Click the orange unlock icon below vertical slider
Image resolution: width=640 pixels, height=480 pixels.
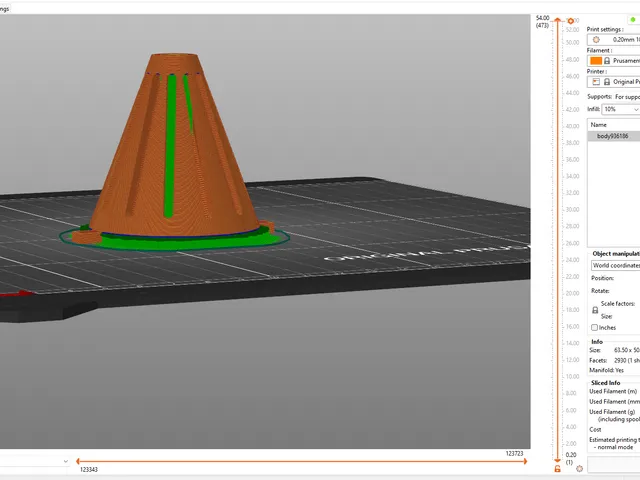click(x=558, y=469)
